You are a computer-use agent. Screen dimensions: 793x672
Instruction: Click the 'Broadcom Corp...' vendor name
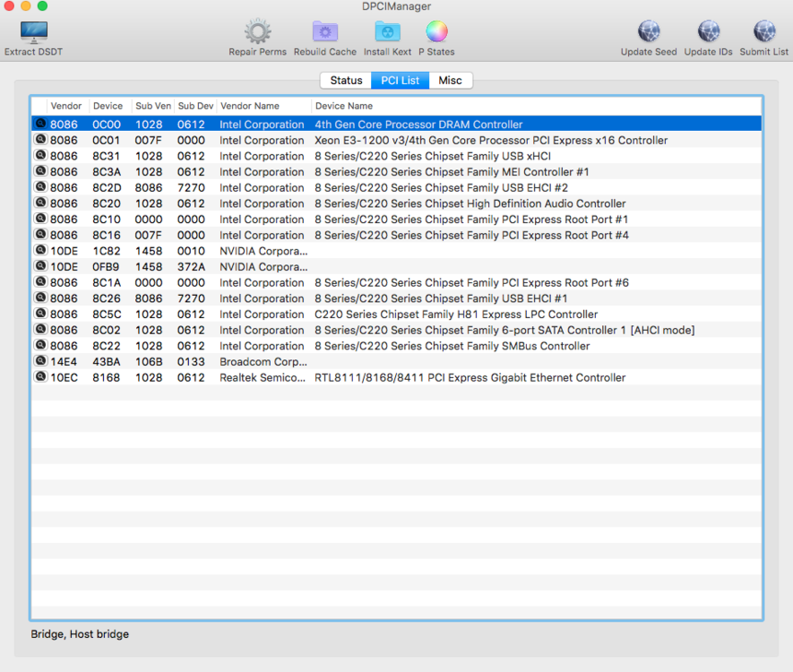coord(263,362)
